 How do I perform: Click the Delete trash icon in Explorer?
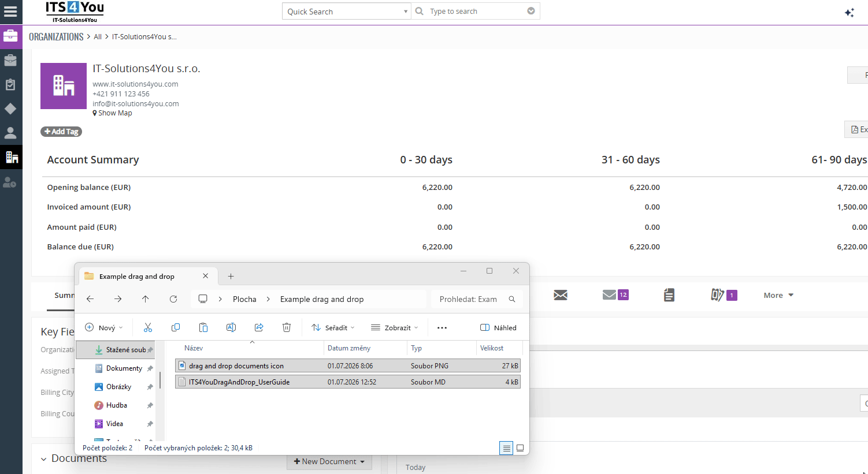tap(287, 327)
